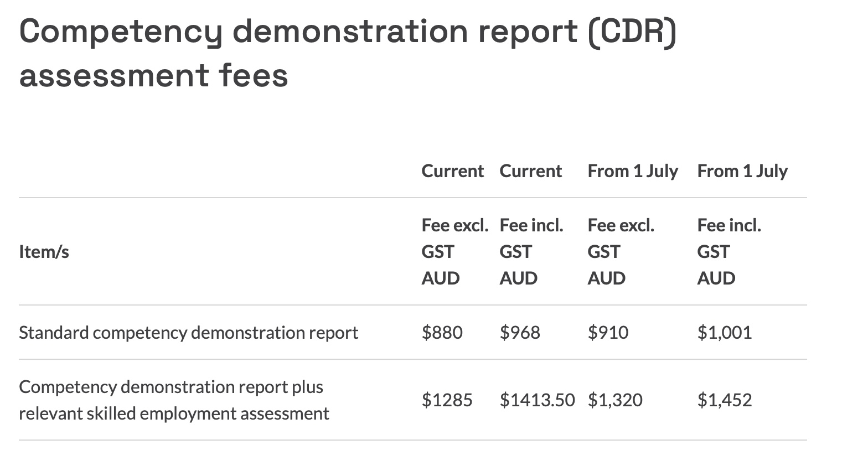Click the second Current column header
This screenshot has height=455, width=868.
(530, 171)
